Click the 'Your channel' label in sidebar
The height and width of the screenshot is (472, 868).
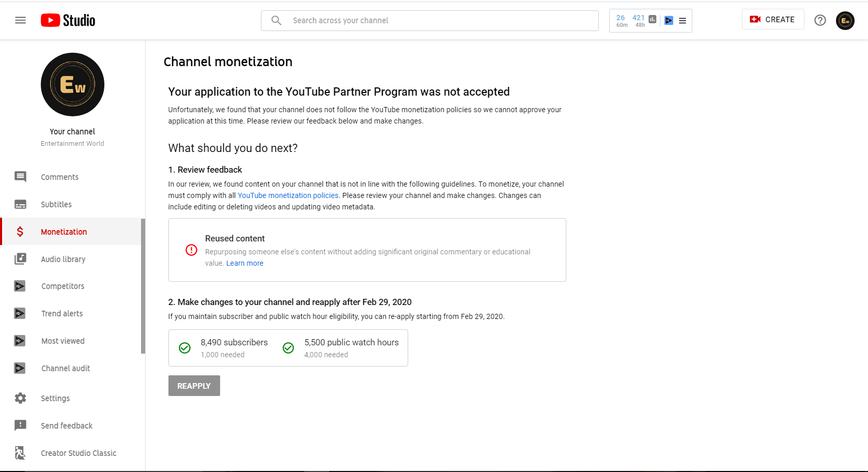(72, 131)
